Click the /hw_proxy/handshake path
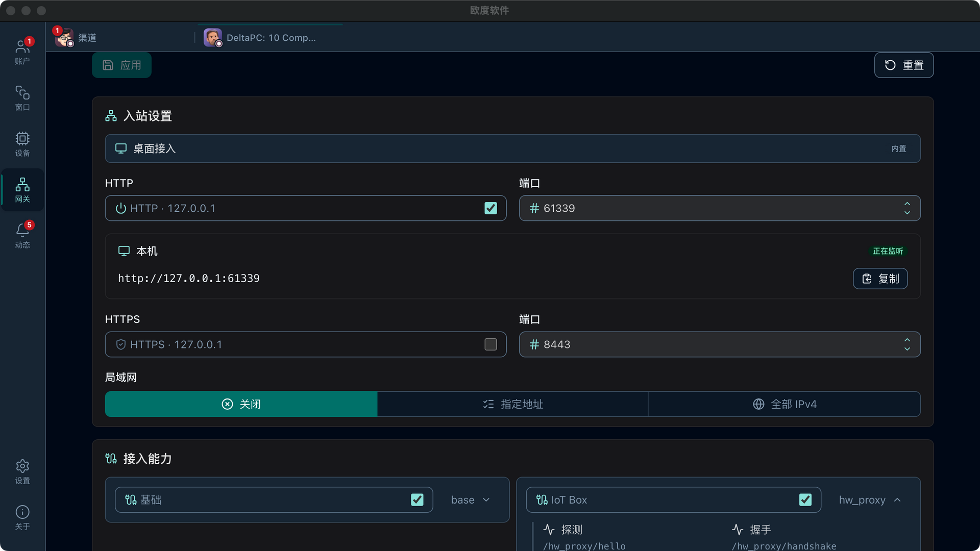Viewport: 980px width, 551px height. click(x=784, y=546)
